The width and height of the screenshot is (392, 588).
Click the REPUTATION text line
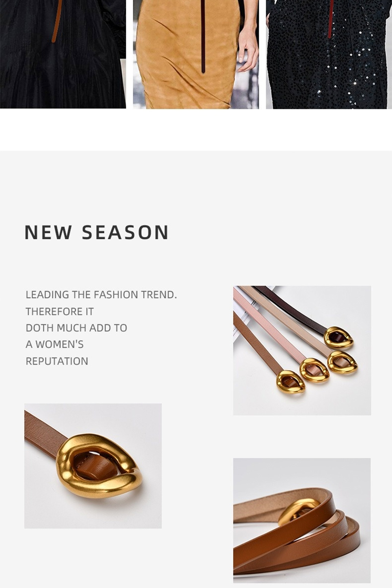(x=57, y=361)
